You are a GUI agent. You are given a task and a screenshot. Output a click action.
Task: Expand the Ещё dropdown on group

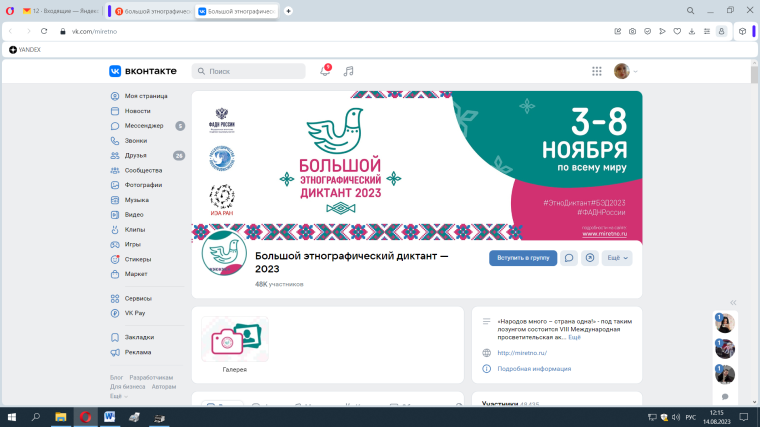pos(618,258)
